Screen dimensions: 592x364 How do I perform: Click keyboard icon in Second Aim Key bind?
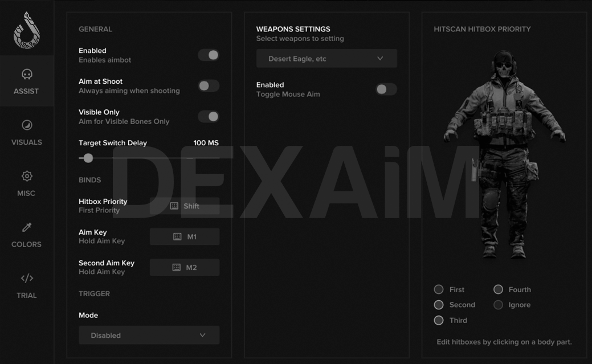(x=177, y=268)
